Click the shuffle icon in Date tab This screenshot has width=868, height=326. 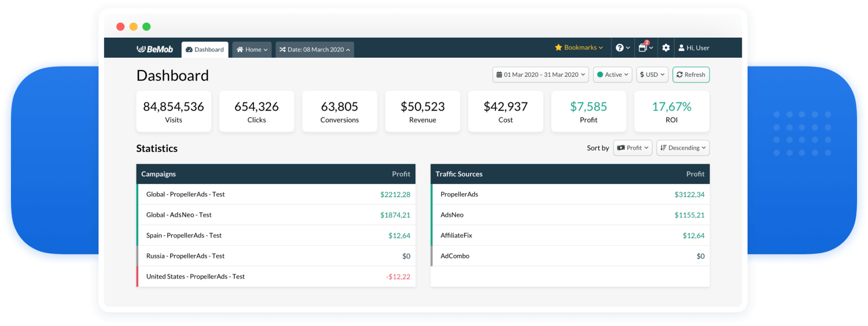pyautogui.click(x=282, y=50)
